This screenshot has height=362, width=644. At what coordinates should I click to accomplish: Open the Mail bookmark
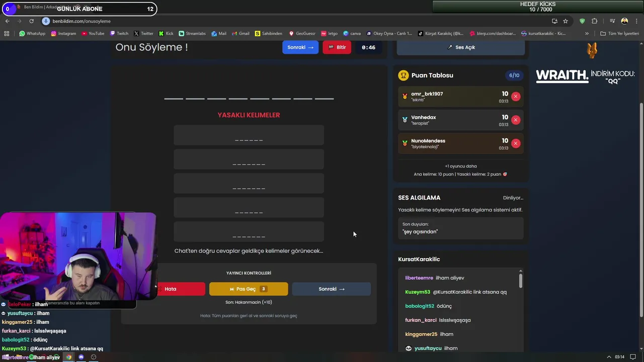(219, 34)
